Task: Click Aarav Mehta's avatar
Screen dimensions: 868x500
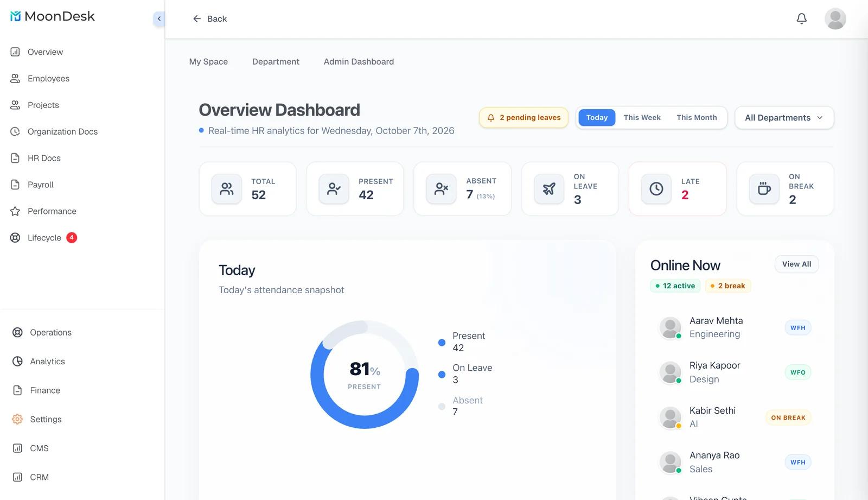Action: coord(670,328)
